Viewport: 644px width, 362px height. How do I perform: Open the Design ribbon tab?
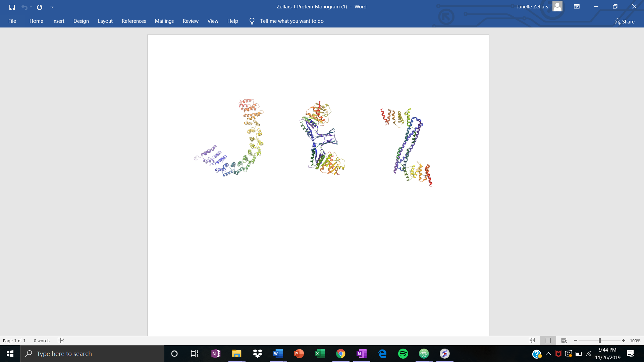point(81,21)
